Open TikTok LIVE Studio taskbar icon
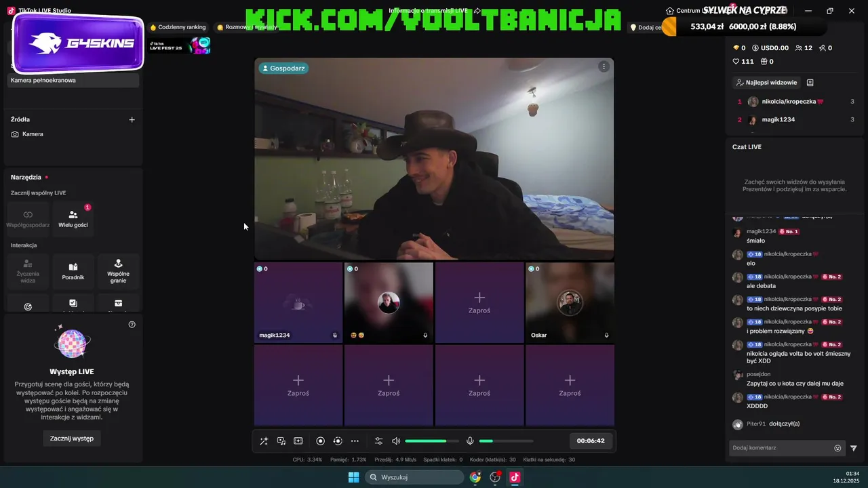 click(515, 477)
